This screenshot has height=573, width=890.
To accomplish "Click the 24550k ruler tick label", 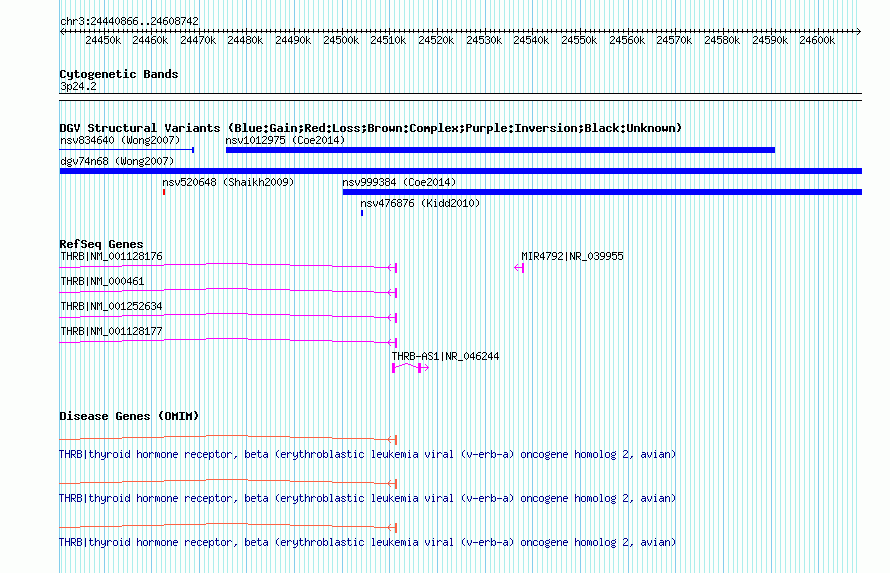I will point(579,40).
